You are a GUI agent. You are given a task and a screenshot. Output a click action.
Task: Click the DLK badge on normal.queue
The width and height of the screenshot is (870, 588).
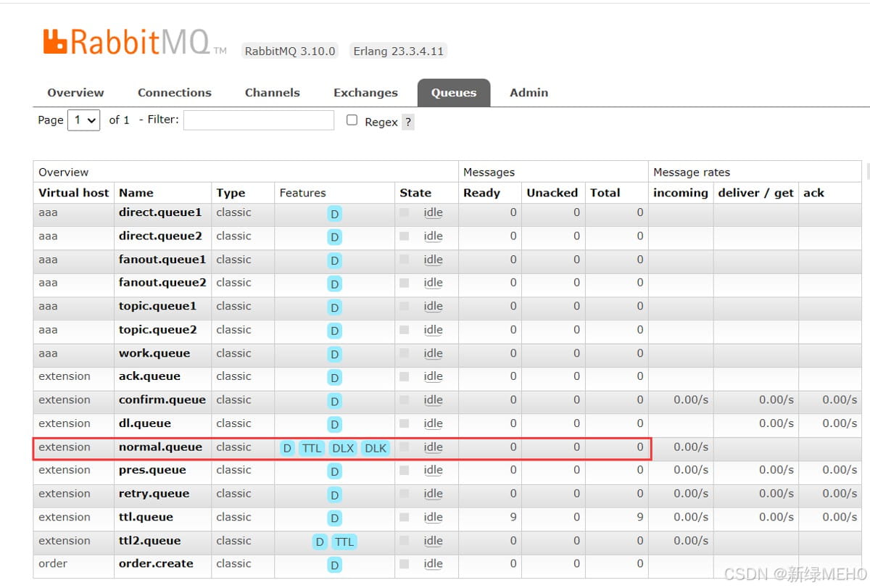(376, 448)
